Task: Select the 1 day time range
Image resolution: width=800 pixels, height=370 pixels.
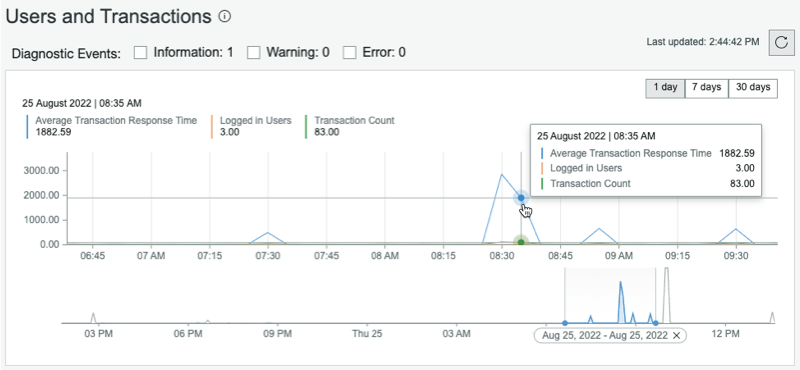Action: (665, 88)
